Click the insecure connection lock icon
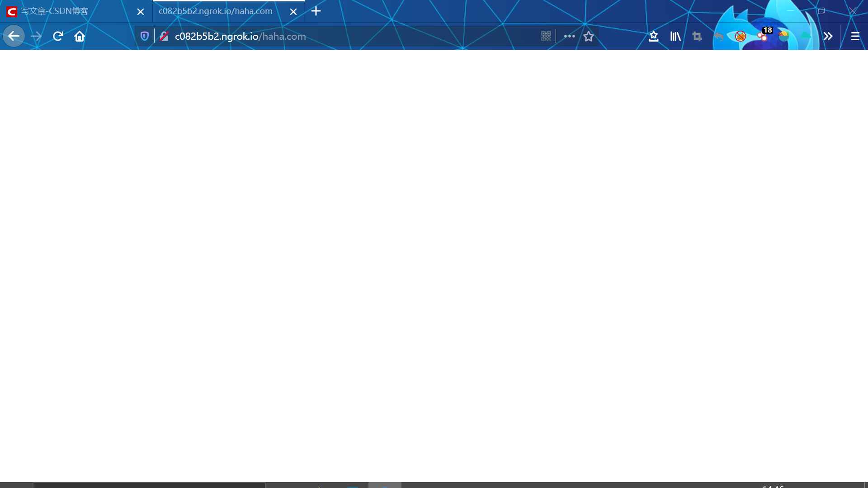The image size is (868, 488). (164, 36)
